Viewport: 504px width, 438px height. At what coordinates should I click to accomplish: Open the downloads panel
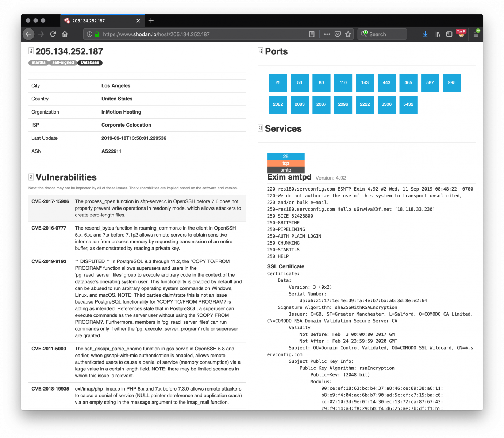(425, 34)
